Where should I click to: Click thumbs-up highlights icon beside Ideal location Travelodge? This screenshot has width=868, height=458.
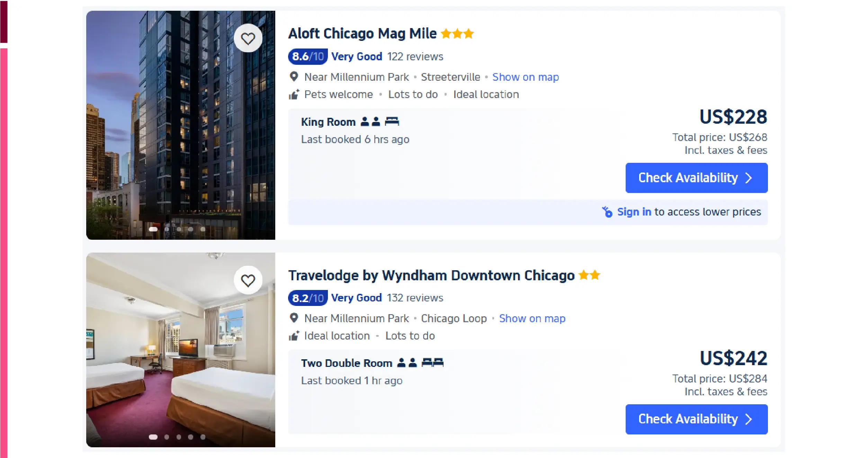[294, 336]
